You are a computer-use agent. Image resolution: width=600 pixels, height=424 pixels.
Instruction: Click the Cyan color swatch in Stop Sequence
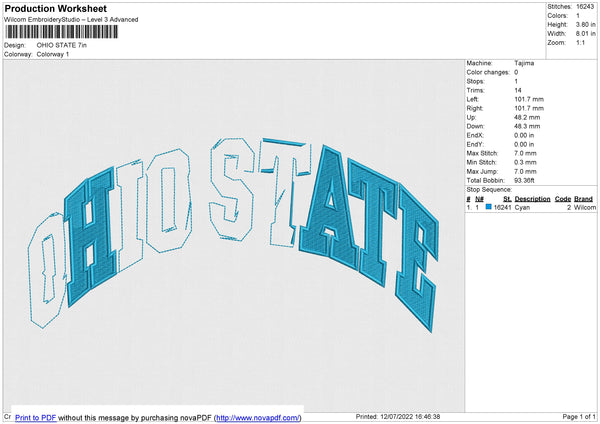(488, 207)
